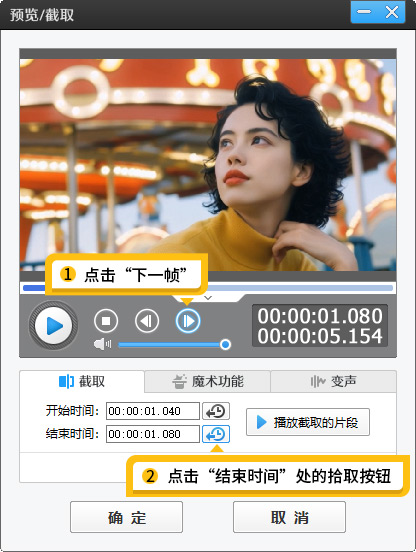Click the large blue play button
This screenshot has height=552, width=416.
53,326
